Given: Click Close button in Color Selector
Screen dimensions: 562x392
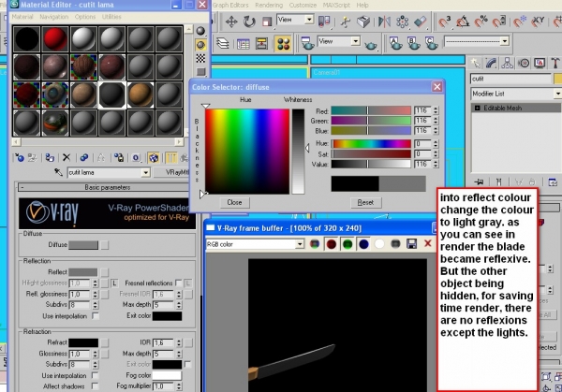Looking at the screenshot, I should point(234,202).
